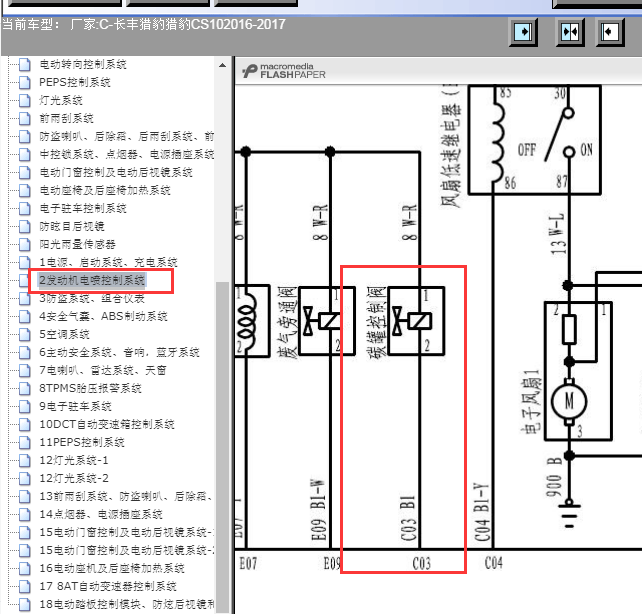Open 12灯光系统-2 entry
The image size is (642, 614).
(x=74, y=479)
